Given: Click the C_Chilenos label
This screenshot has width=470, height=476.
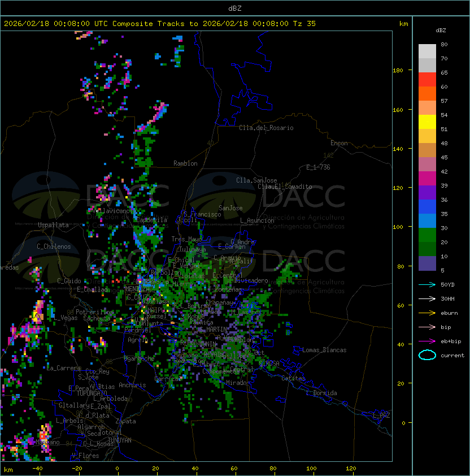Looking at the screenshot, I should pos(54,246).
